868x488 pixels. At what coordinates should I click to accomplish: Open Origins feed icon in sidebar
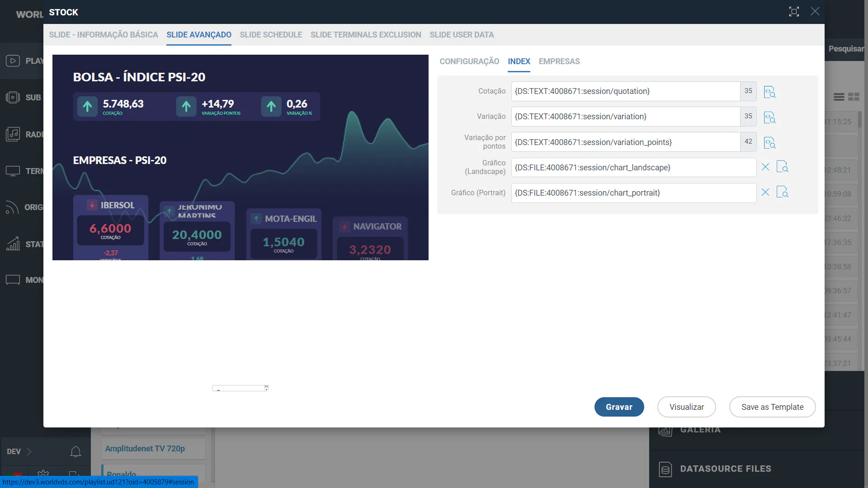click(x=12, y=207)
